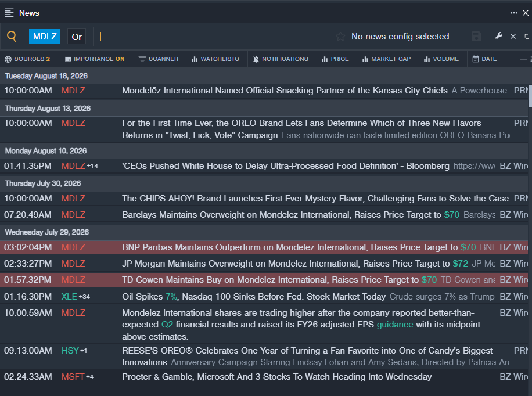
Task: Expand the No news config selected dropdown
Action: [x=400, y=37]
